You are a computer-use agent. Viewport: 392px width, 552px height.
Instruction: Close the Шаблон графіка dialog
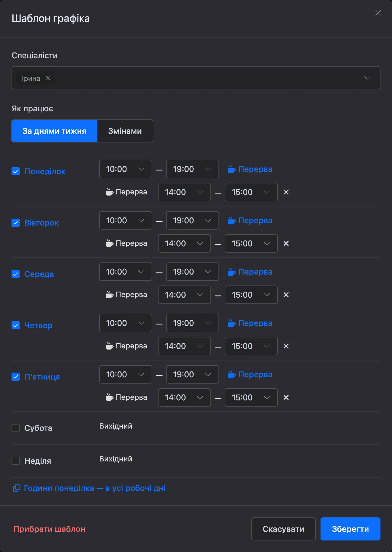tap(378, 13)
